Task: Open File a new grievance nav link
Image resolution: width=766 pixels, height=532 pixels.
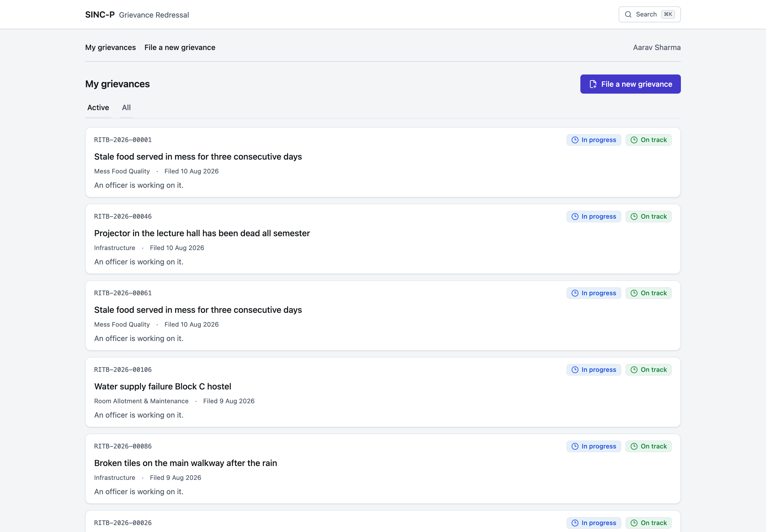Action: pyautogui.click(x=180, y=47)
